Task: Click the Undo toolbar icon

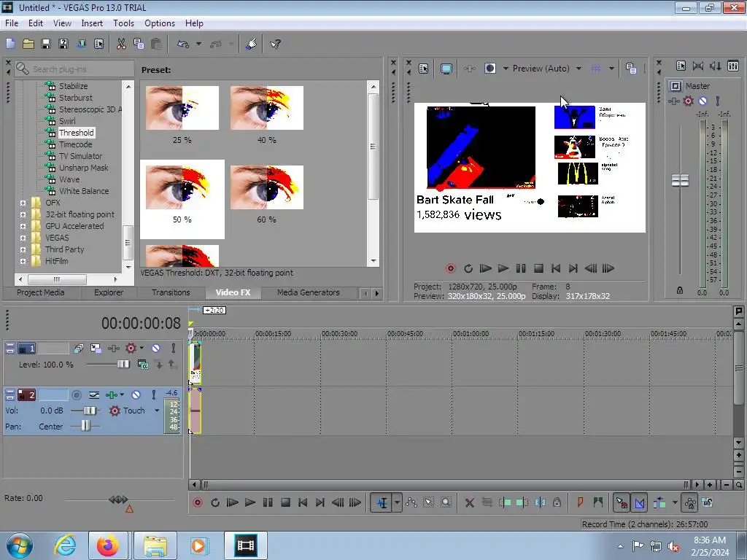Action: point(183,44)
